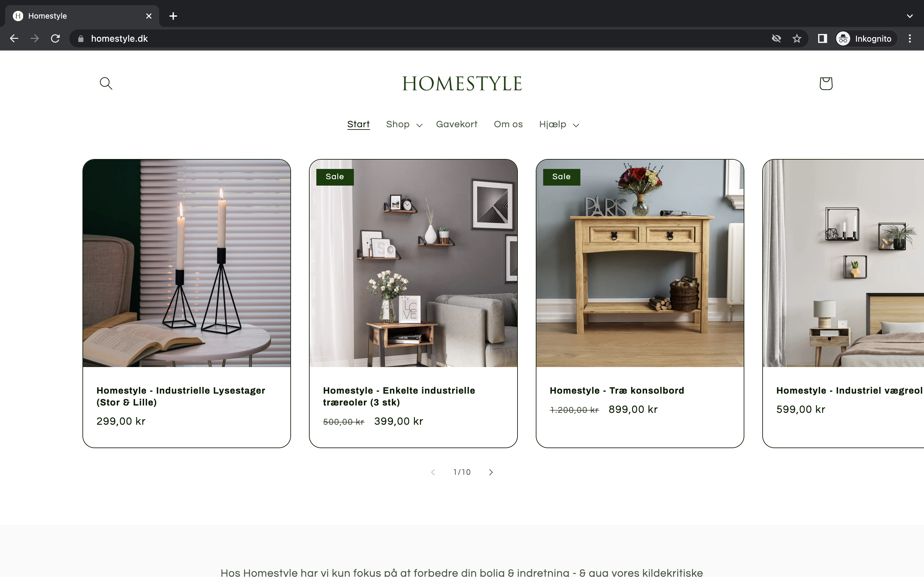Open the site search magnifier icon
This screenshot has width=924, height=577.
click(x=106, y=83)
